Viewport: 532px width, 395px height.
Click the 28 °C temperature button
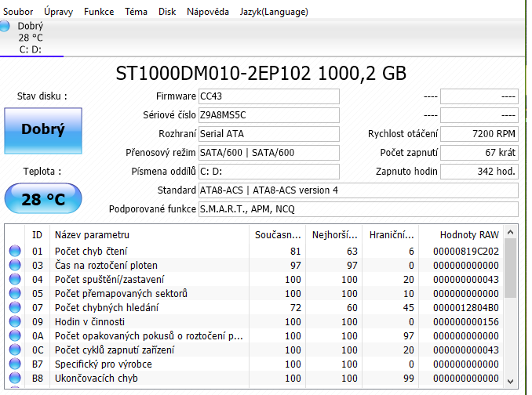coord(43,198)
